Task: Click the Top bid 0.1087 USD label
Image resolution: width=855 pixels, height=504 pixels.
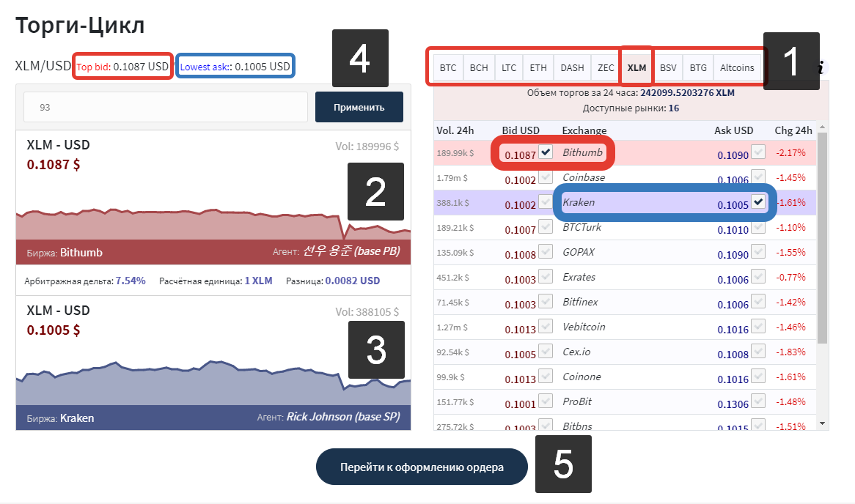Action: (122, 67)
